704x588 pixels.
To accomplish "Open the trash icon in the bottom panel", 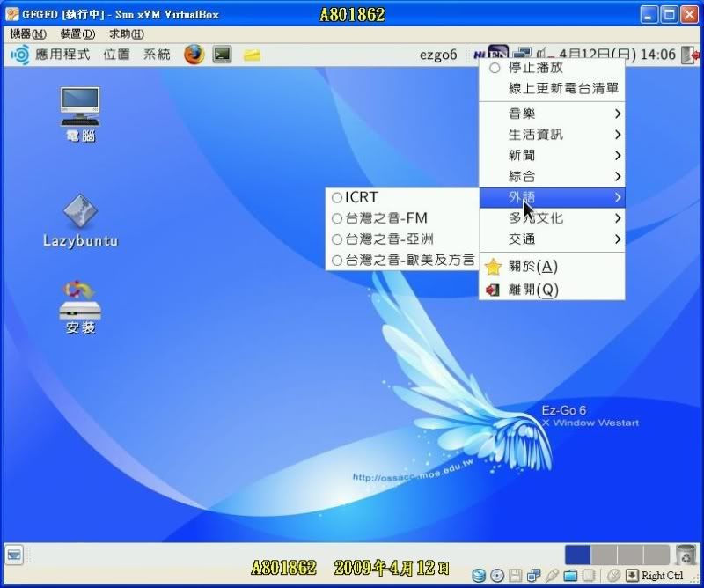I will 686,555.
